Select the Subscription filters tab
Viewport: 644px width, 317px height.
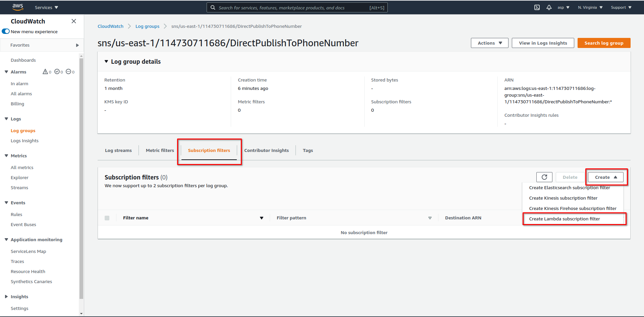(209, 150)
